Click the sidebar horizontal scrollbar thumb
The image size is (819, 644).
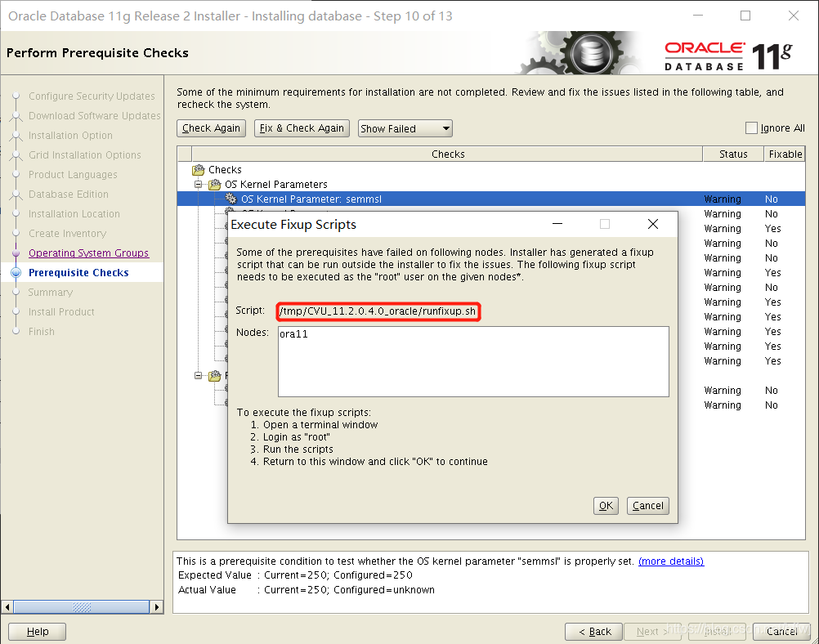click(x=82, y=607)
